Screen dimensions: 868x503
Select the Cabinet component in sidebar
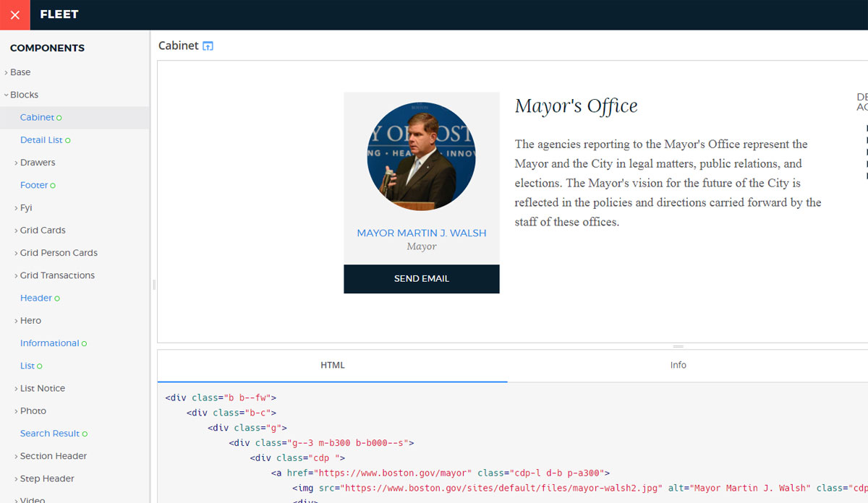37,117
